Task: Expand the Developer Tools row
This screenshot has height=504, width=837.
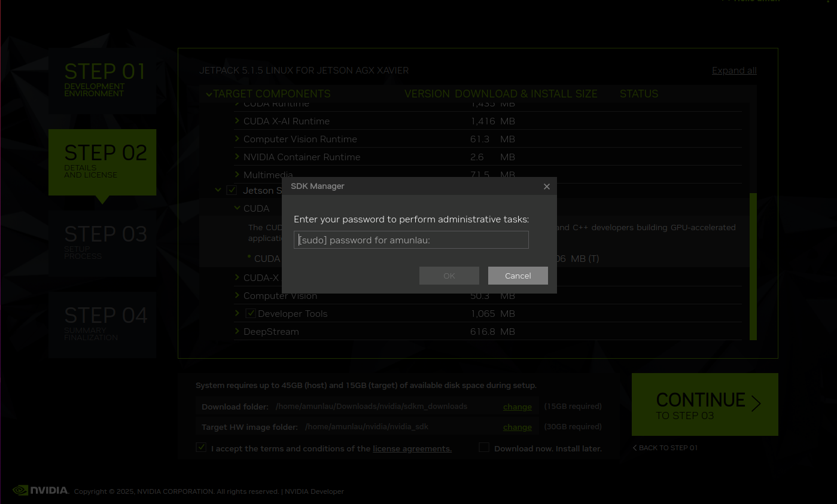Action: [x=238, y=313]
